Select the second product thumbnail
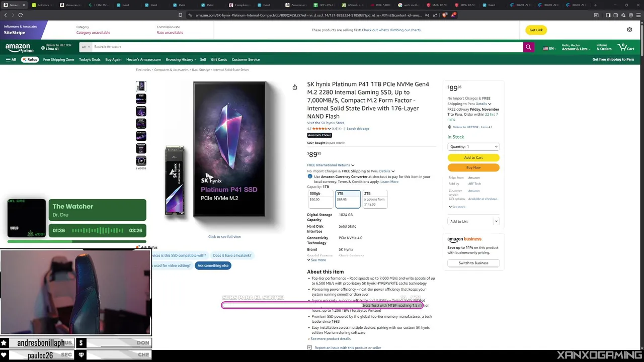 pos(141,99)
